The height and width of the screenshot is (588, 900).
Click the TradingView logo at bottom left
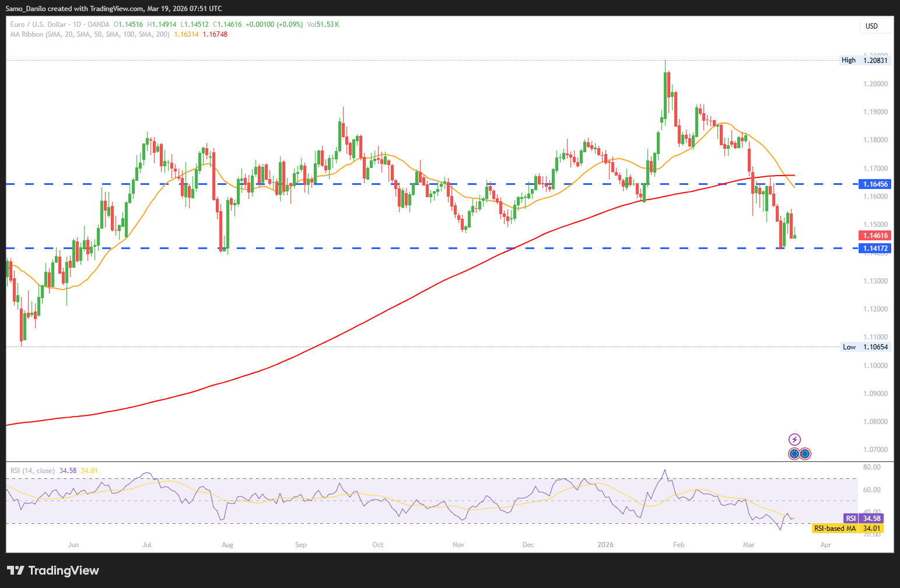pyautogui.click(x=53, y=570)
